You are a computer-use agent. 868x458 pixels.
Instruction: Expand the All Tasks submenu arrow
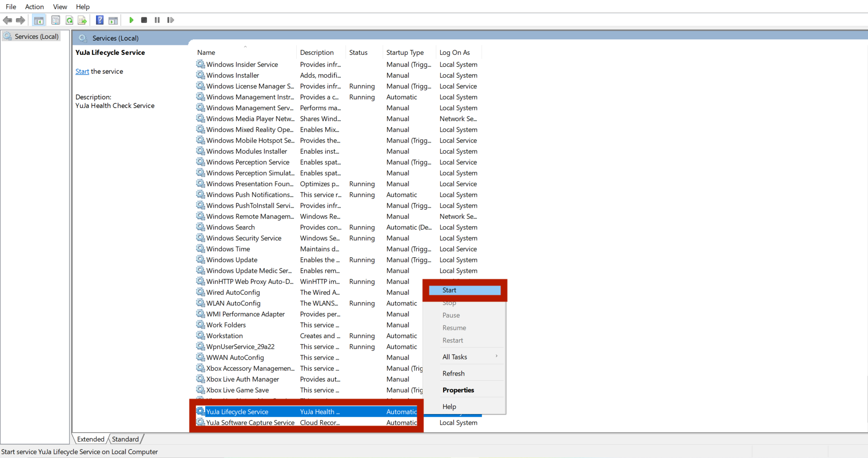(x=497, y=356)
